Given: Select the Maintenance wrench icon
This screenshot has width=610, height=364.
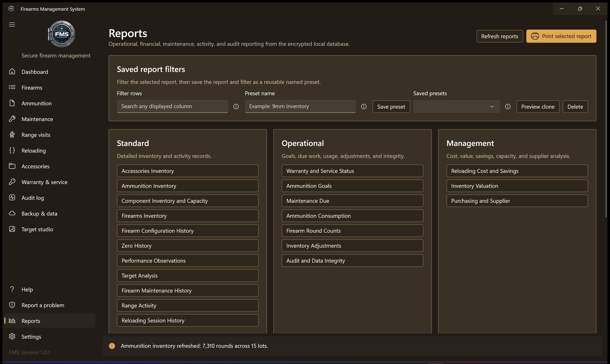Looking at the screenshot, I should (x=12, y=119).
